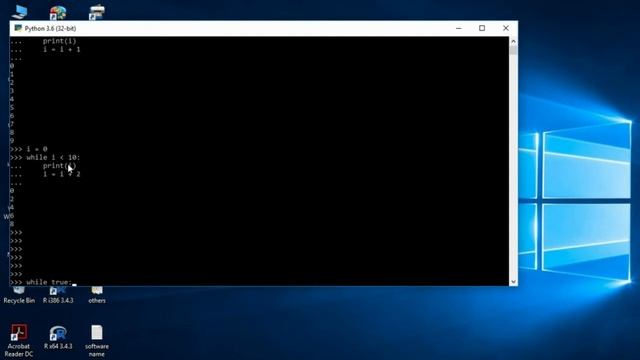
Task: Select the R i386 3.4.3 desktop shortcut
Action: click(x=58, y=296)
